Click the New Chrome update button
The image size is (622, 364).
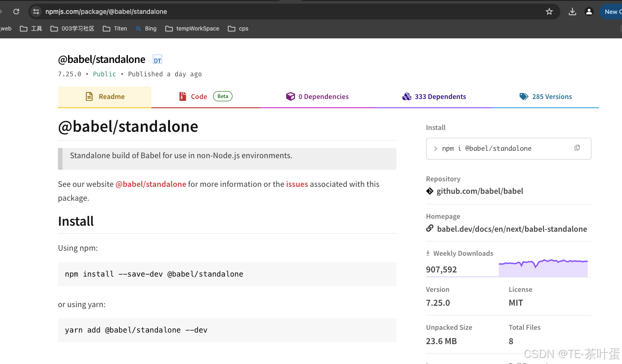611,12
